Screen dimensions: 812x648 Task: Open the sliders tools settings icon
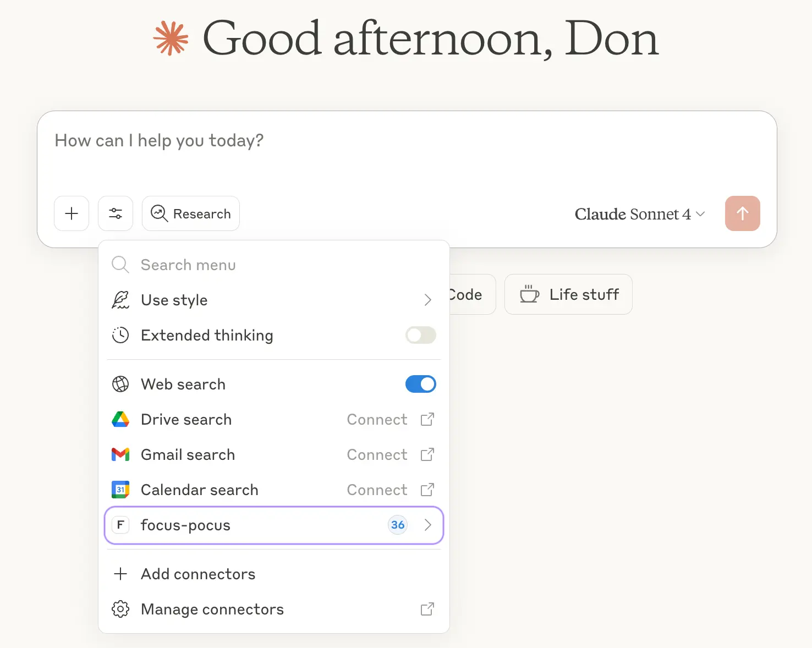(116, 213)
